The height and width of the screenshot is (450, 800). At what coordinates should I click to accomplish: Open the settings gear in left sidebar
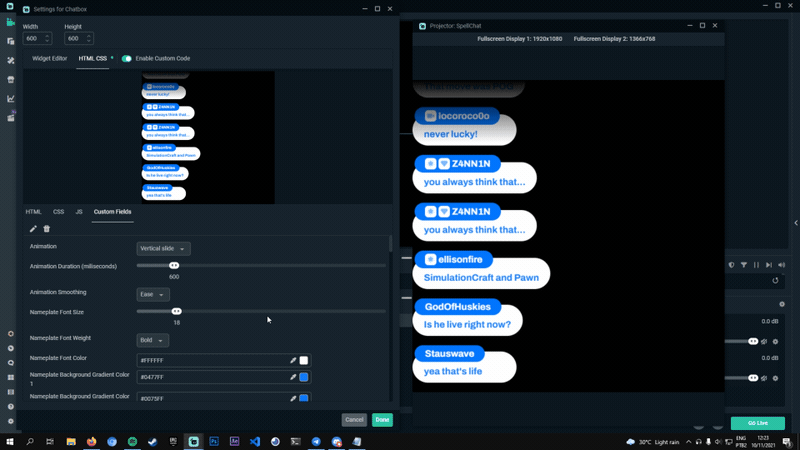point(11,421)
